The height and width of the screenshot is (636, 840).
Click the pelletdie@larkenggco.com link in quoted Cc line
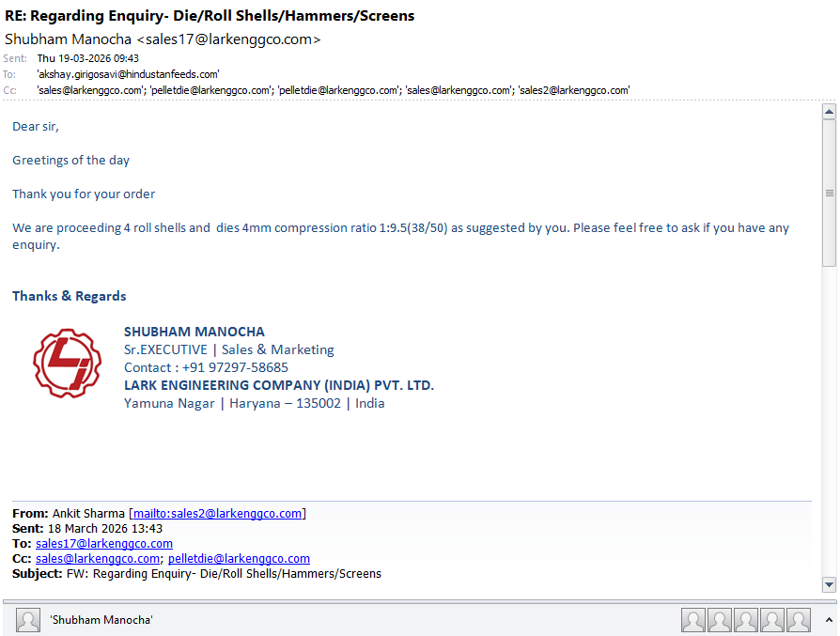239,559
